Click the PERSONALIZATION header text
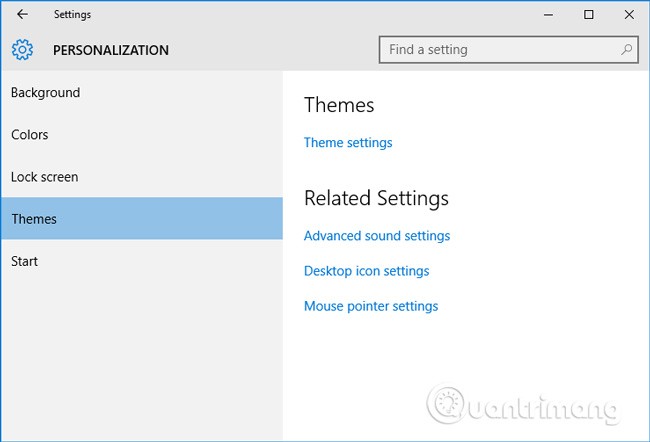 coord(111,50)
